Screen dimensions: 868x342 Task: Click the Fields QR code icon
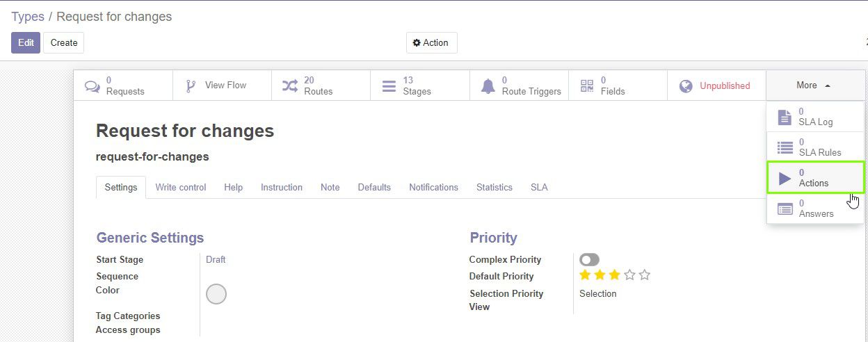pyautogui.click(x=587, y=86)
